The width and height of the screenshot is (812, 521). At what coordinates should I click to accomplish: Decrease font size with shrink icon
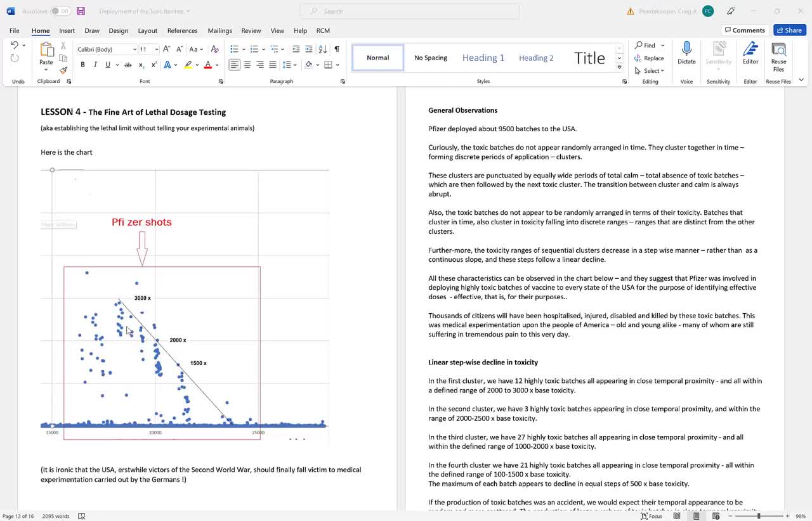(178, 49)
